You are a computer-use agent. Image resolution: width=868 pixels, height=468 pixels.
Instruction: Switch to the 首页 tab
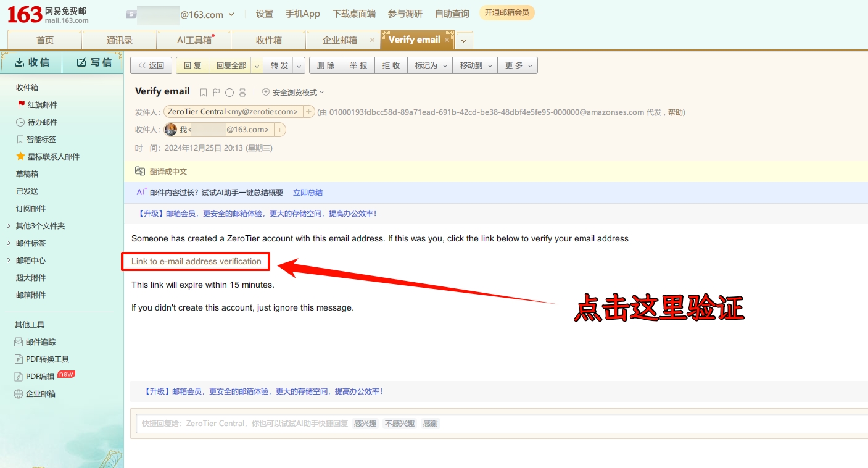45,40
